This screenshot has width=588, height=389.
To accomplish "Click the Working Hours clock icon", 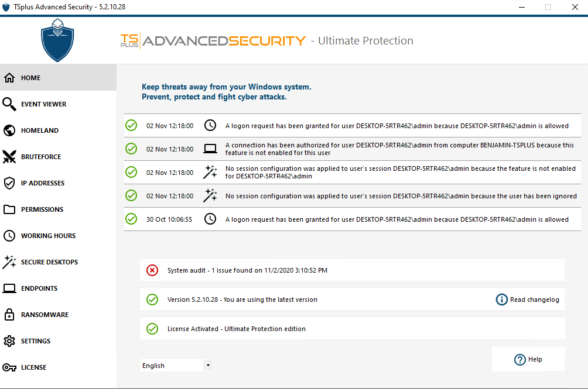I will 9,236.
